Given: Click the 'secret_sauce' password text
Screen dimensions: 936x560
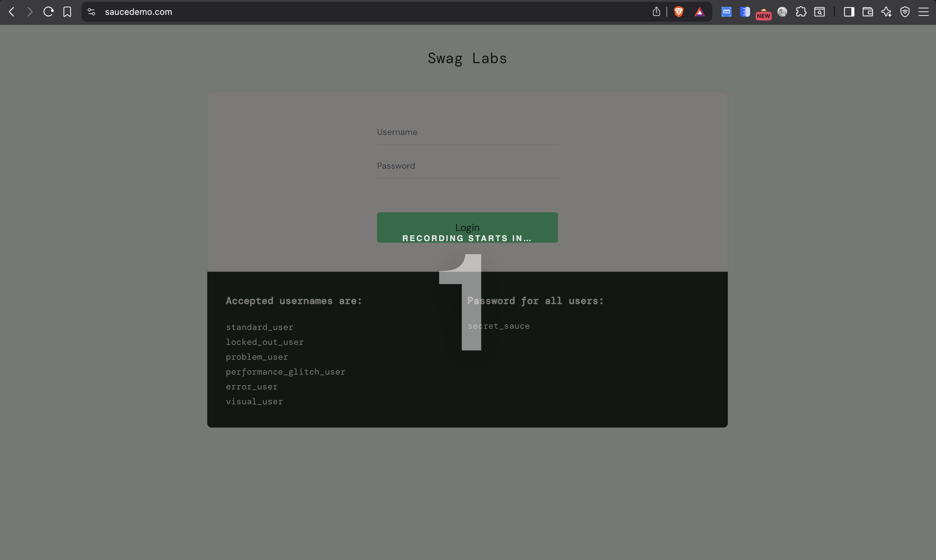Looking at the screenshot, I should (499, 326).
